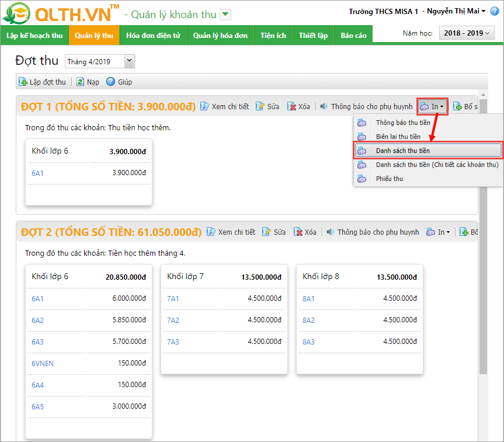Image resolution: width=504 pixels, height=442 pixels.
Task: Click the scrollbar up arrow
Action: (483, 95)
